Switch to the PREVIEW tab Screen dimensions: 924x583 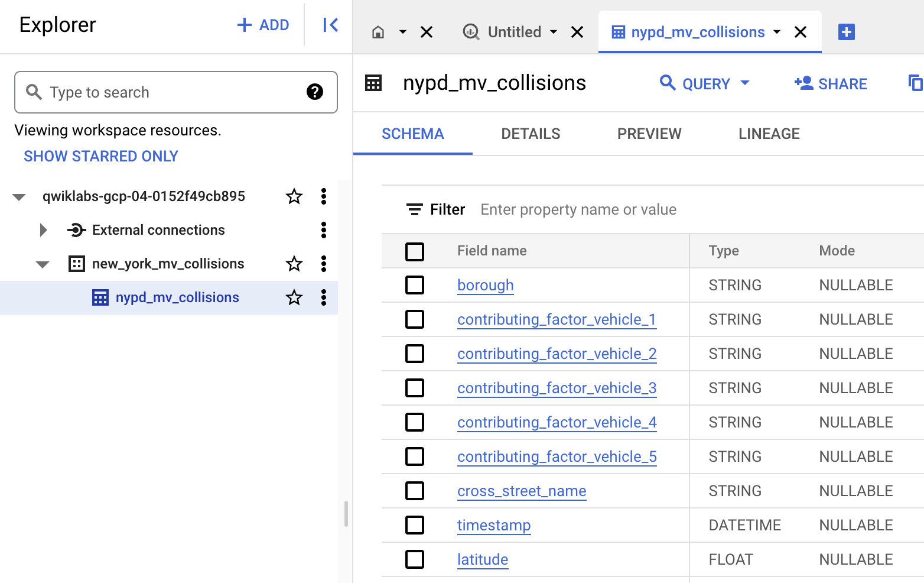click(x=649, y=134)
